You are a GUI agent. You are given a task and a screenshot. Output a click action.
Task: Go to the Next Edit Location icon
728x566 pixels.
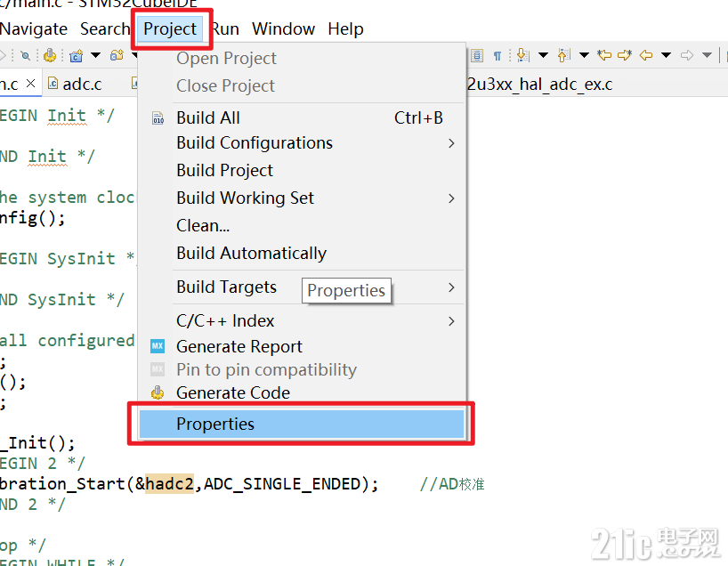625,55
